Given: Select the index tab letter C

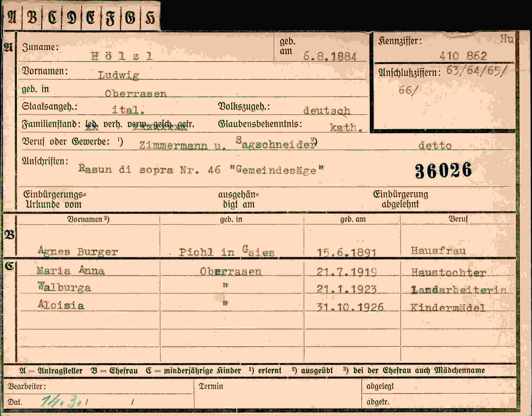Looking at the screenshot, I should click(52, 18).
